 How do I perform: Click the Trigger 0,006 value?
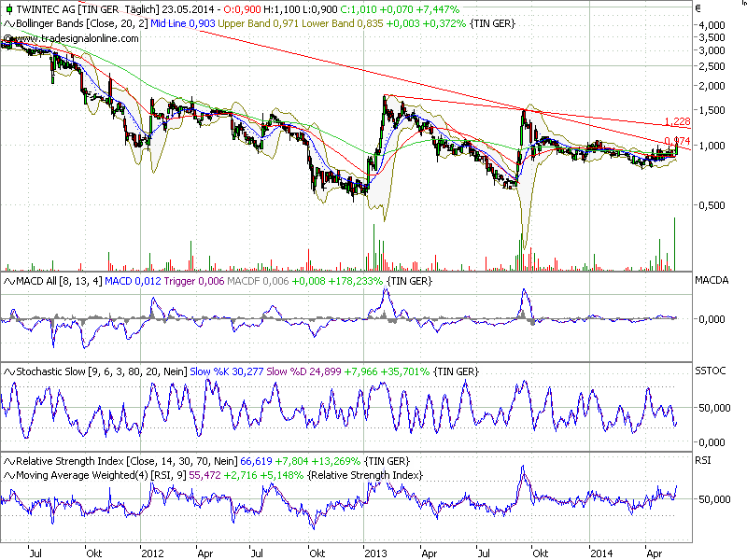tap(194, 282)
